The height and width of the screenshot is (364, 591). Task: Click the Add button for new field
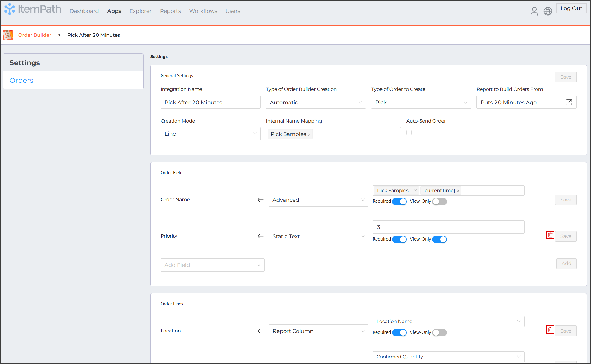tap(566, 263)
